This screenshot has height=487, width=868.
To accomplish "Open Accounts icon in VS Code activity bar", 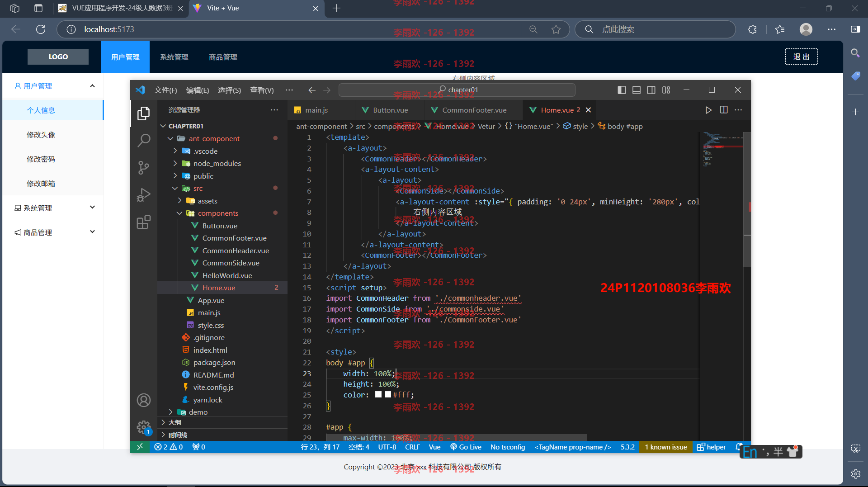I will point(143,400).
